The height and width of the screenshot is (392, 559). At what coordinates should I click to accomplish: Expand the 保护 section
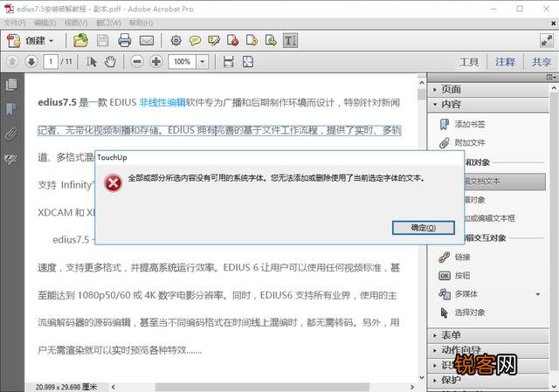pyautogui.click(x=488, y=380)
